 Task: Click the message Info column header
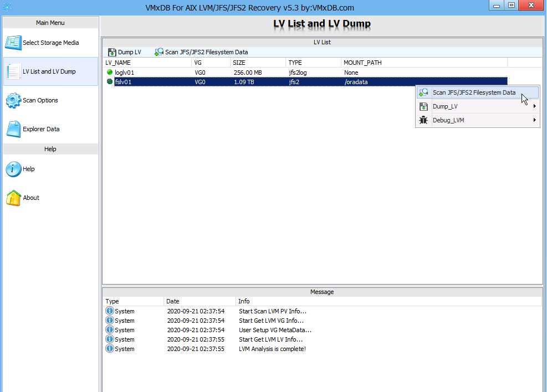pos(388,301)
